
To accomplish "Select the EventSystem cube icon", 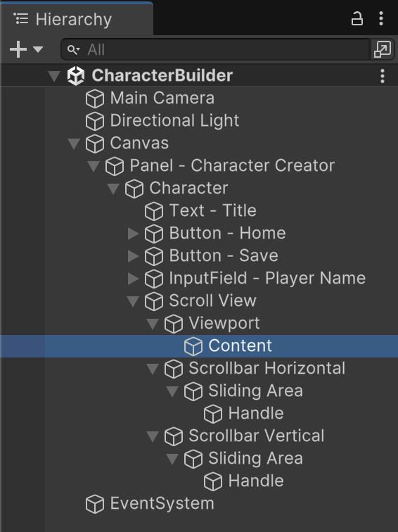I will tap(95, 504).
